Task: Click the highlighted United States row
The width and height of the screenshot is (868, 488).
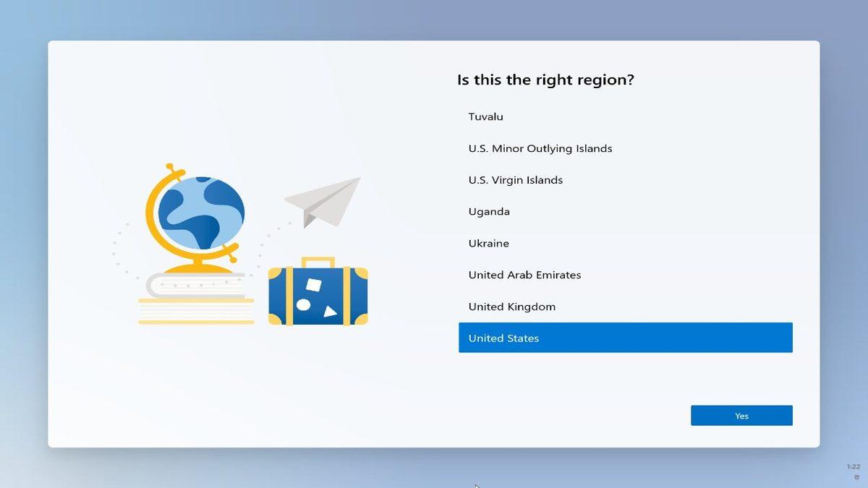Action: [x=625, y=338]
